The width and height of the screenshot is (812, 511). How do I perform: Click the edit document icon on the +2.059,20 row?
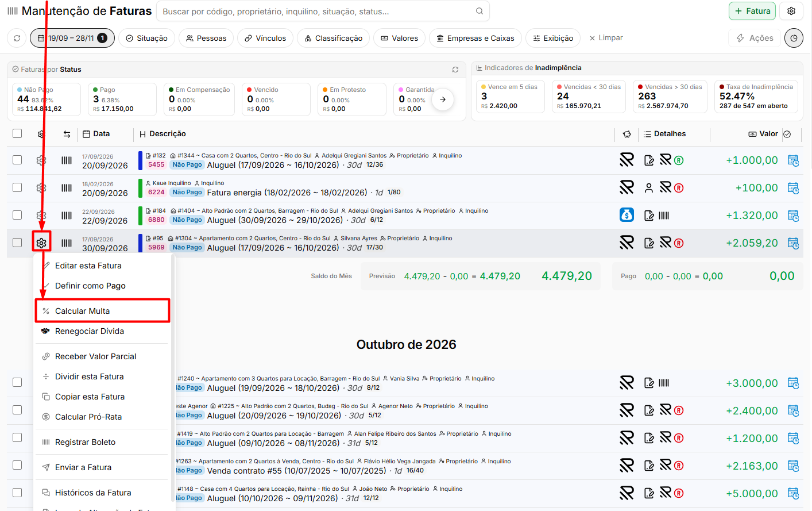point(649,243)
